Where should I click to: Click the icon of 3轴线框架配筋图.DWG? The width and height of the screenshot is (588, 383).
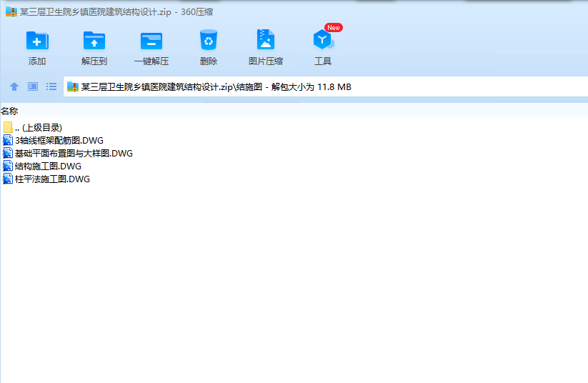(x=8, y=140)
